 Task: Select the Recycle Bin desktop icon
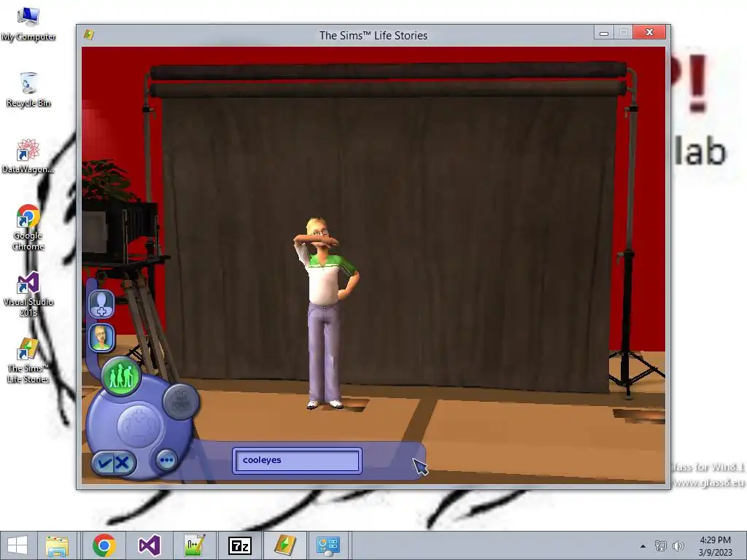28,90
